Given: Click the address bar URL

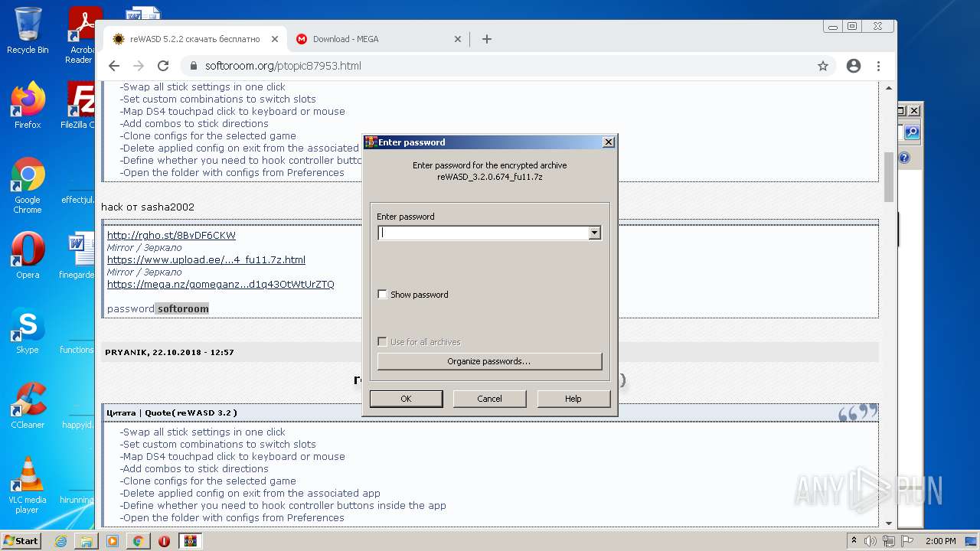Looking at the screenshot, I should tap(283, 66).
